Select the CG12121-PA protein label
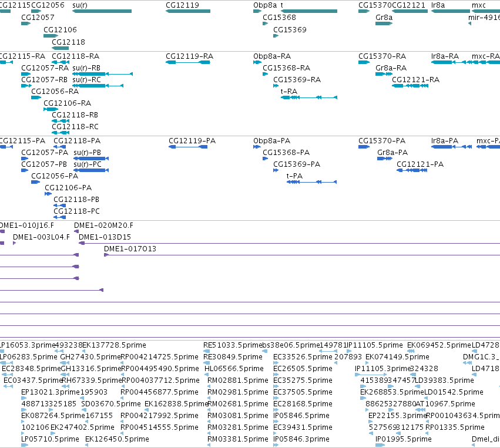The height and width of the screenshot is (448, 500). pyautogui.click(x=420, y=164)
